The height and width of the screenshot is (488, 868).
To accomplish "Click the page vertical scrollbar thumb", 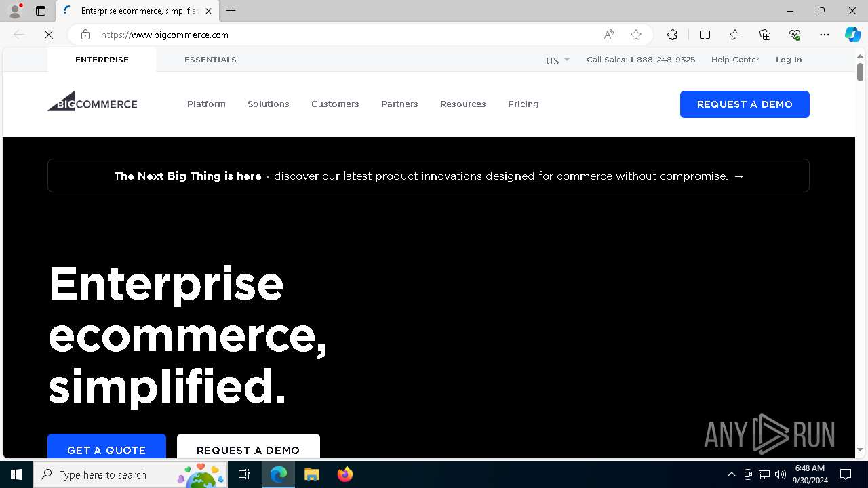I will (x=860, y=71).
